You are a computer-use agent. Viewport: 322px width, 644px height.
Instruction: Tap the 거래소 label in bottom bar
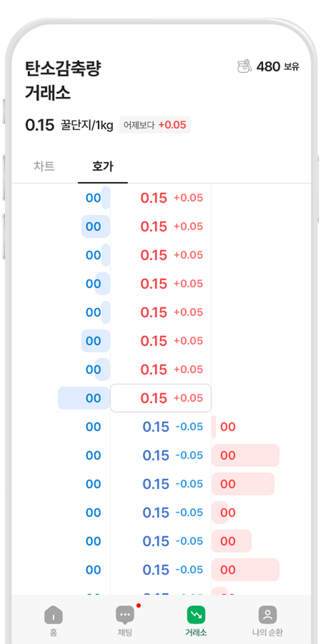coord(196,632)
